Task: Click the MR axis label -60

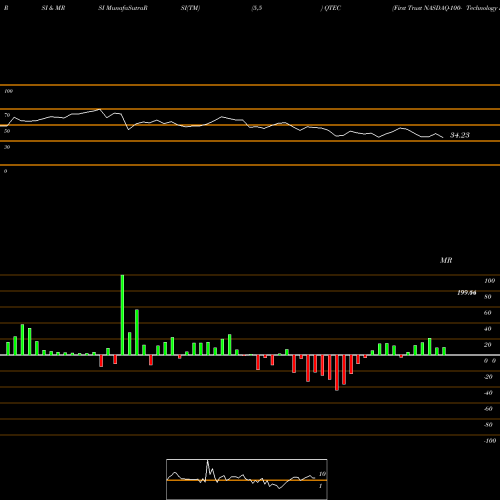Action: pyautogui.click(x=488, y=409)
